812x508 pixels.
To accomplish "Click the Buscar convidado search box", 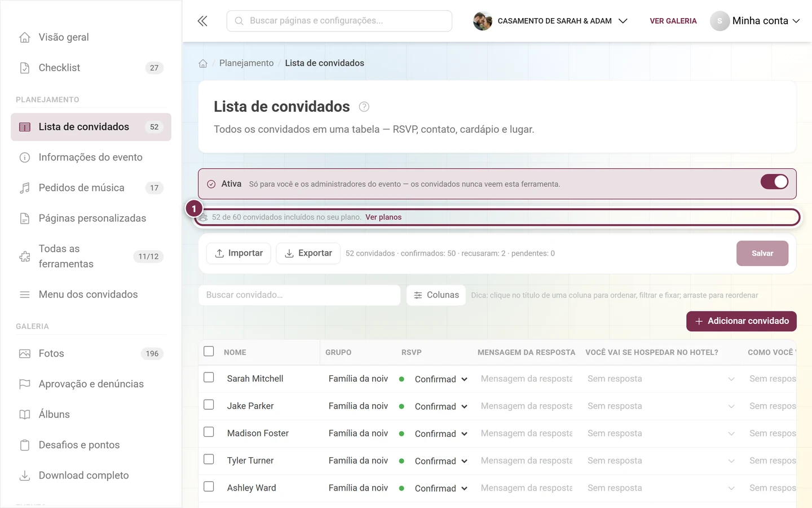I will point(299,295).
